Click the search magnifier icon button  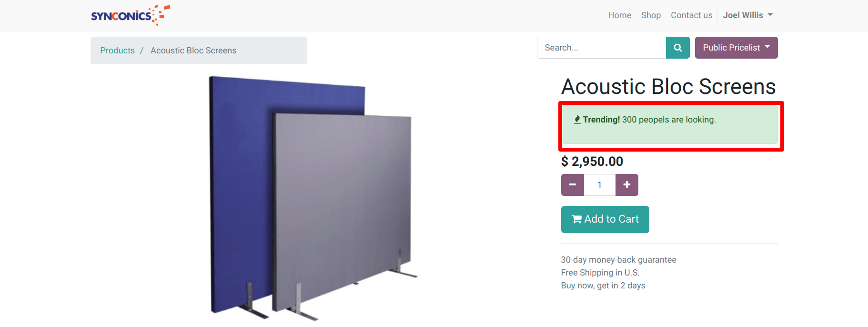point(677,48)
